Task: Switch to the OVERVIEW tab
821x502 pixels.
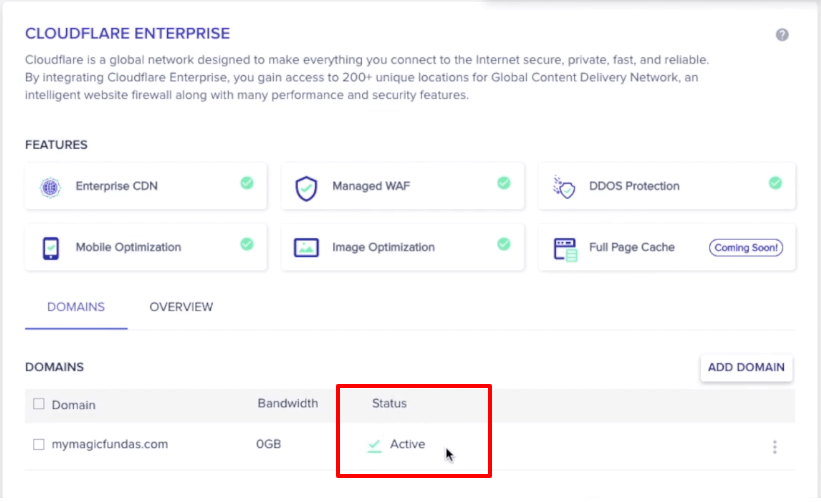Action: (181, 307)
